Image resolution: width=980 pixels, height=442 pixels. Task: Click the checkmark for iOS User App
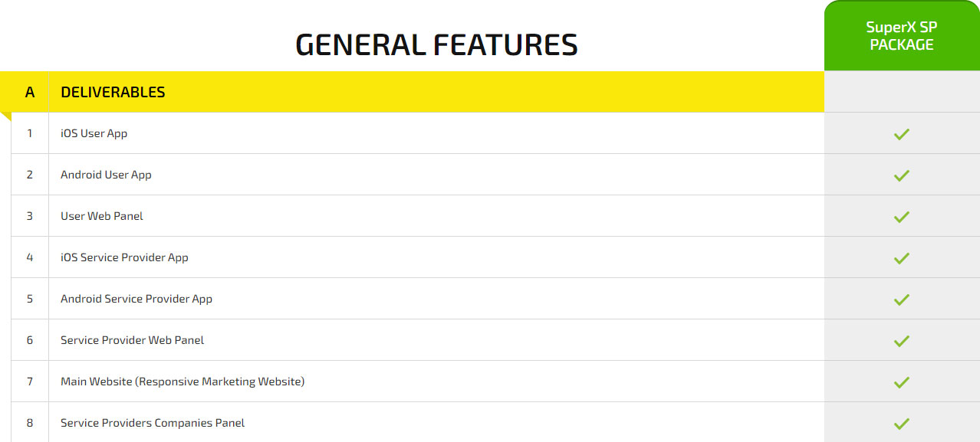coord(901,134)
